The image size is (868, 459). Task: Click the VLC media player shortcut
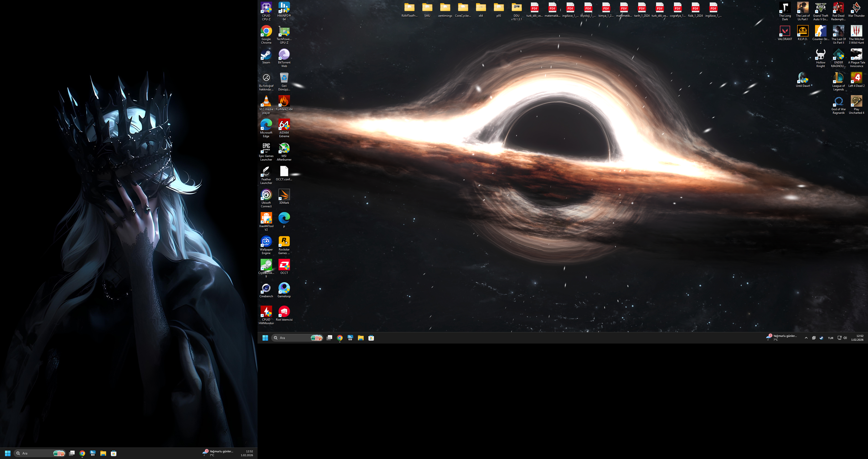[266, 105]
